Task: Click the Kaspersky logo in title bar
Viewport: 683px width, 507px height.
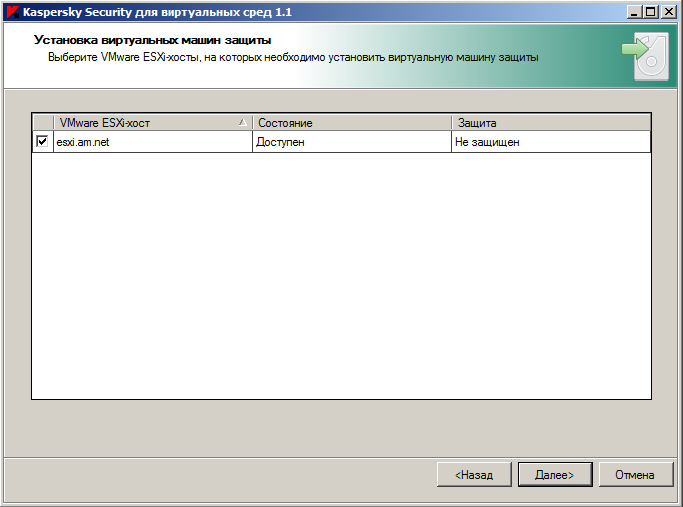Action: (12, 12)
